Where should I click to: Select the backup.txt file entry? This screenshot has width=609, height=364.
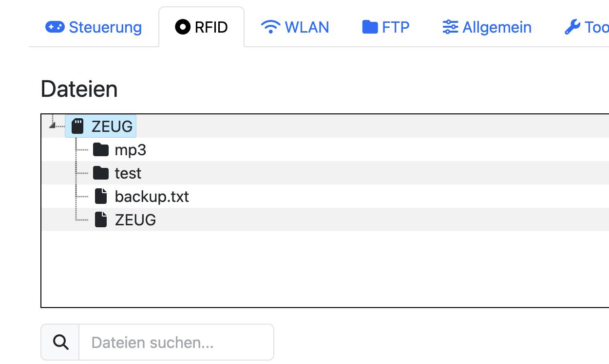click(152, 197)
